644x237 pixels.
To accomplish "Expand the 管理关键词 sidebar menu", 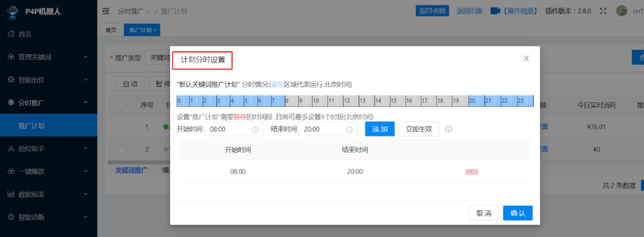I will [85, 57].
